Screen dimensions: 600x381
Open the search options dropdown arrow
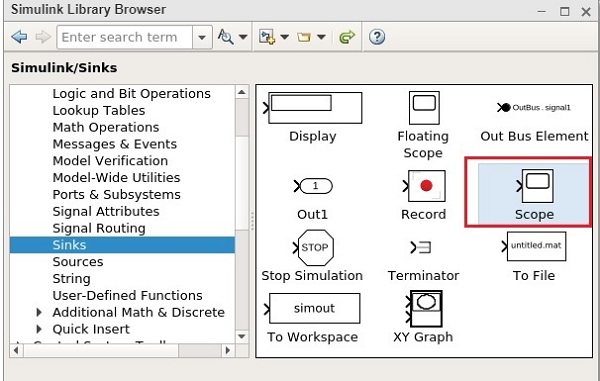coord(243,37)
